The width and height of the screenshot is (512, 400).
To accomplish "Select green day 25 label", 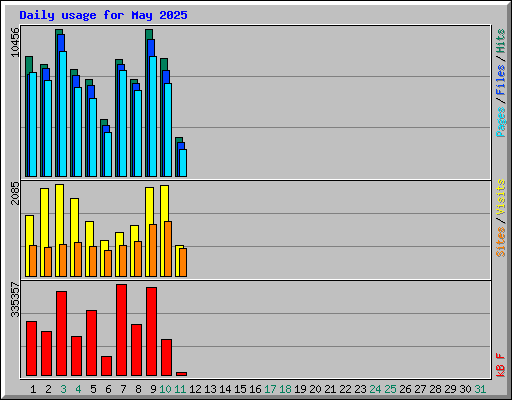I will point(390,389).
